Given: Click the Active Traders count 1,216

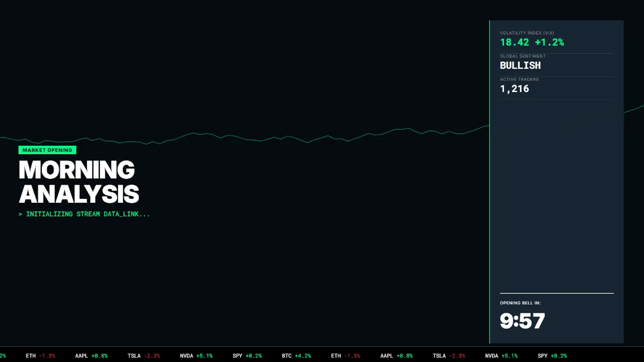Looking at the screenshot, I should tap(514, 89).
